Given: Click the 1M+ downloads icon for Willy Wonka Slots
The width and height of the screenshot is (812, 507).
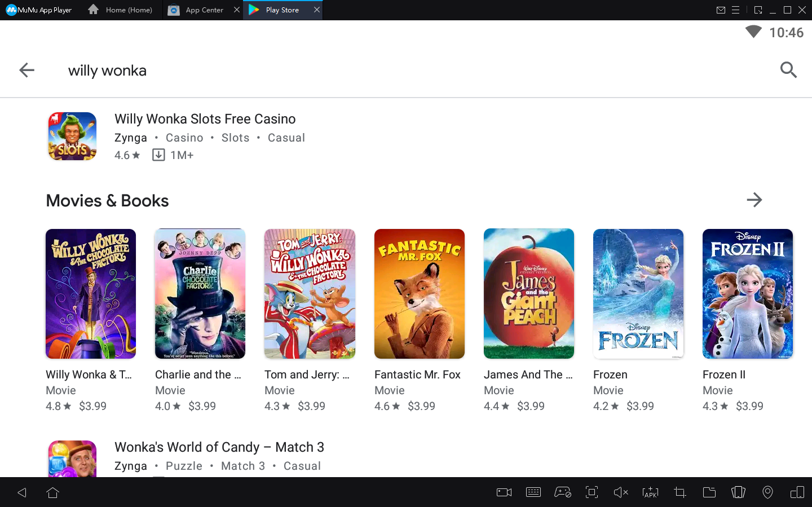Looking at the screenshot, I should [x=158, y=155].
